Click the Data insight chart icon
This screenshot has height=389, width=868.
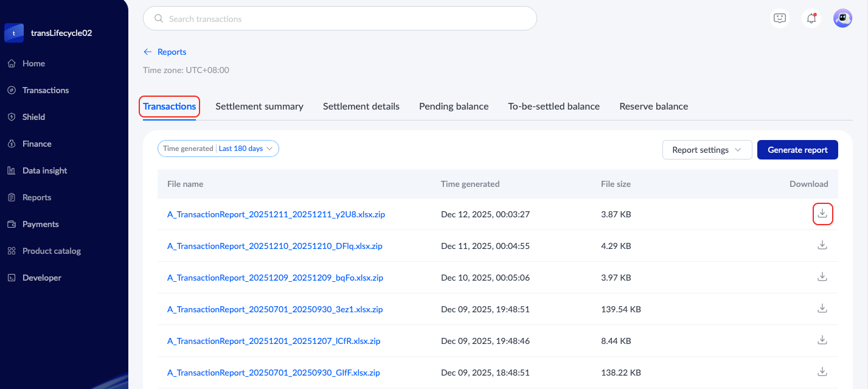click(x=12, y=170)
